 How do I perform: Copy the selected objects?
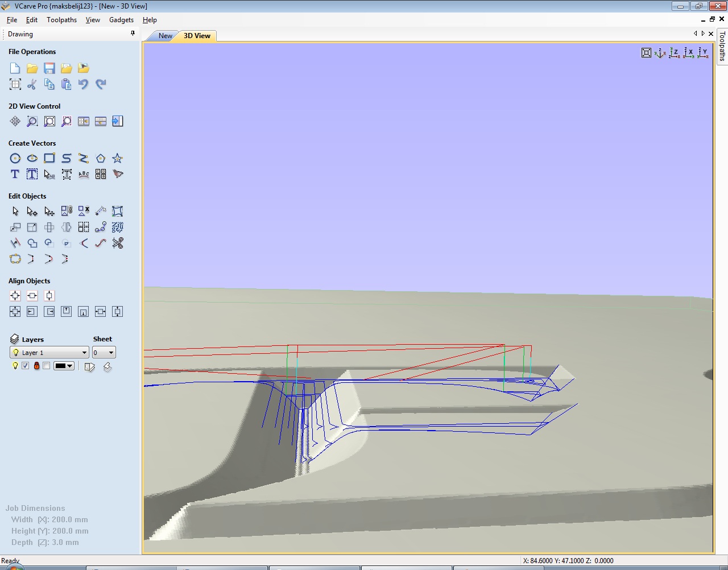pos(49,84)
